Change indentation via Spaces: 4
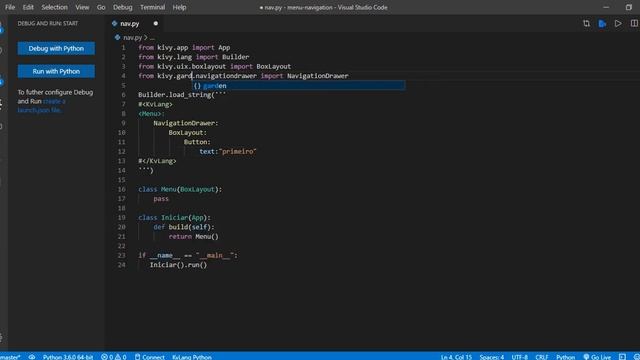Screen dimensions: 640x360 pyautogui.click(x=492, y=357)
